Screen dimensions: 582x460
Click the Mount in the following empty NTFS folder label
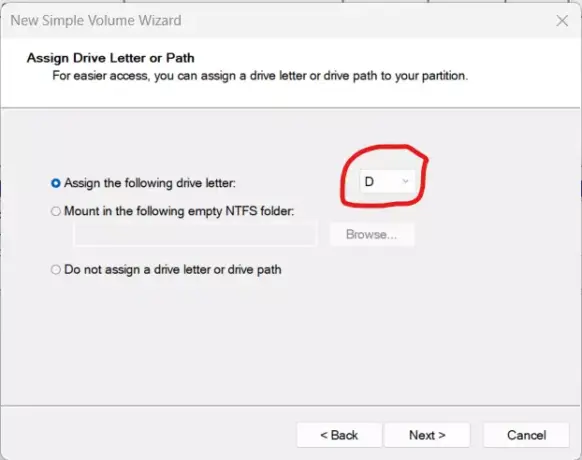[179, 211]
